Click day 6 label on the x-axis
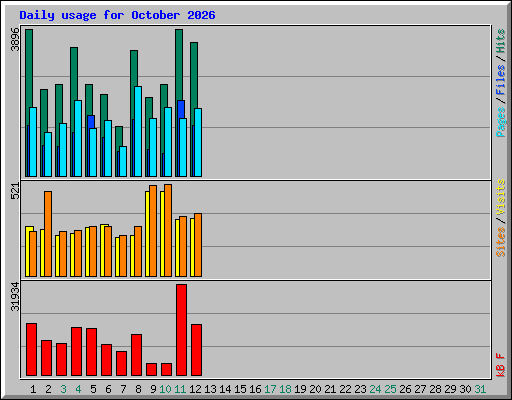The width and height of the screenshot is (512, 400). click(x=108, y=389)
